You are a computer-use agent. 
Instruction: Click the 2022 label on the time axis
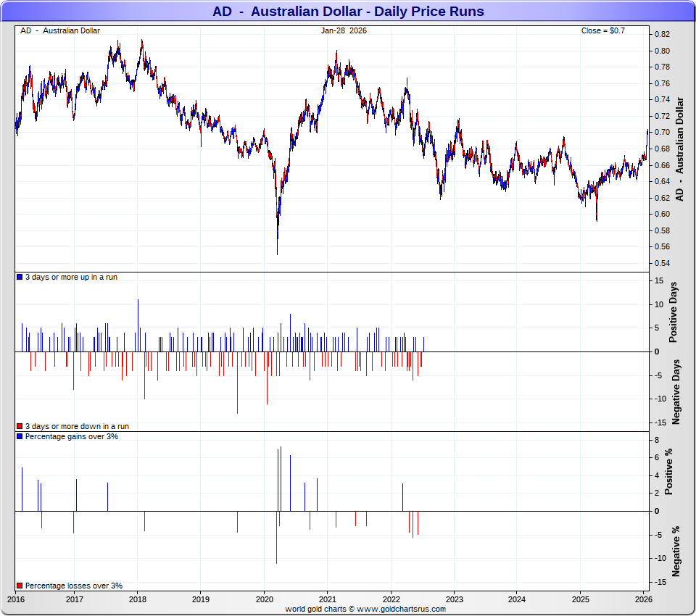(x=391, y=599)
